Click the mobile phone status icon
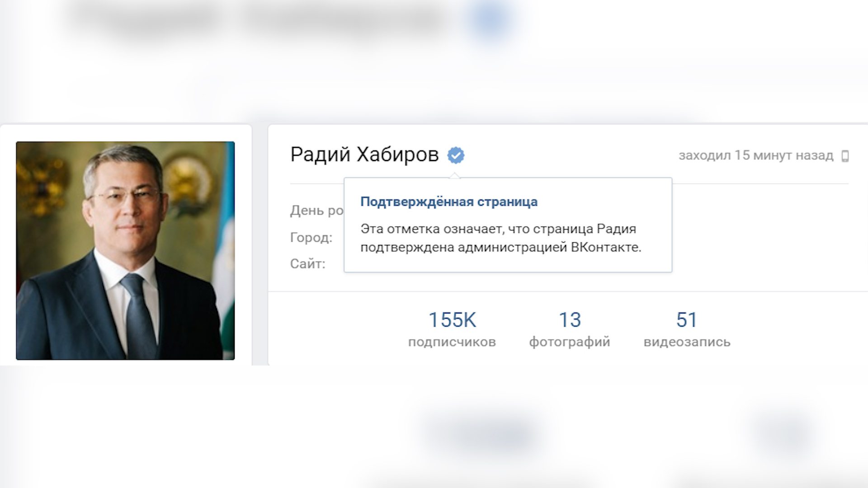The image size is (868, 488). (x=845, y=156)
